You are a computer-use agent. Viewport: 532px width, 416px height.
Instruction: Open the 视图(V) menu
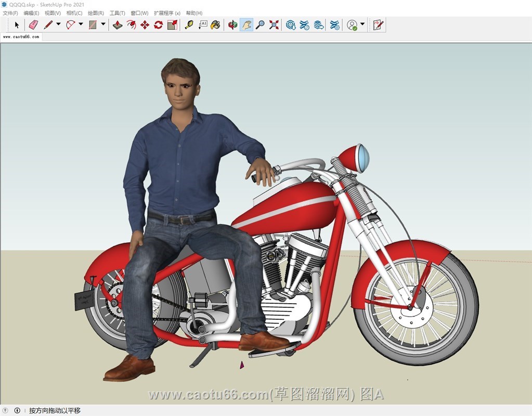pos(53,13)
